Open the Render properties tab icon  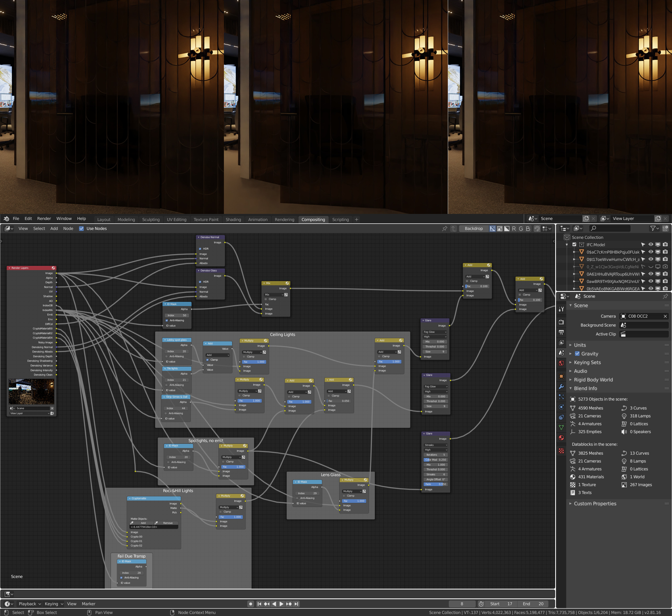pyautogui.click(x=561, y=322)
